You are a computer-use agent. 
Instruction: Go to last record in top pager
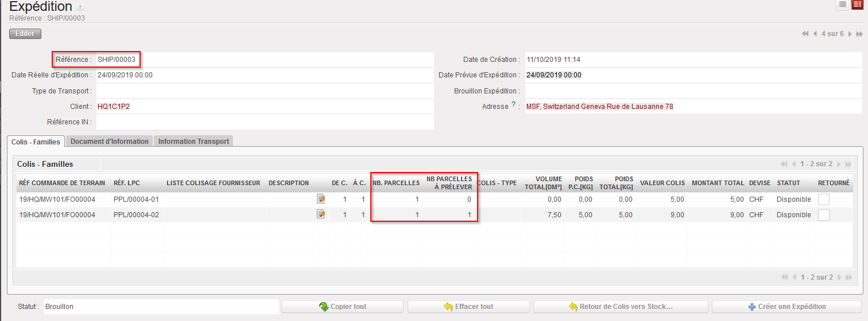coord(859,34)
